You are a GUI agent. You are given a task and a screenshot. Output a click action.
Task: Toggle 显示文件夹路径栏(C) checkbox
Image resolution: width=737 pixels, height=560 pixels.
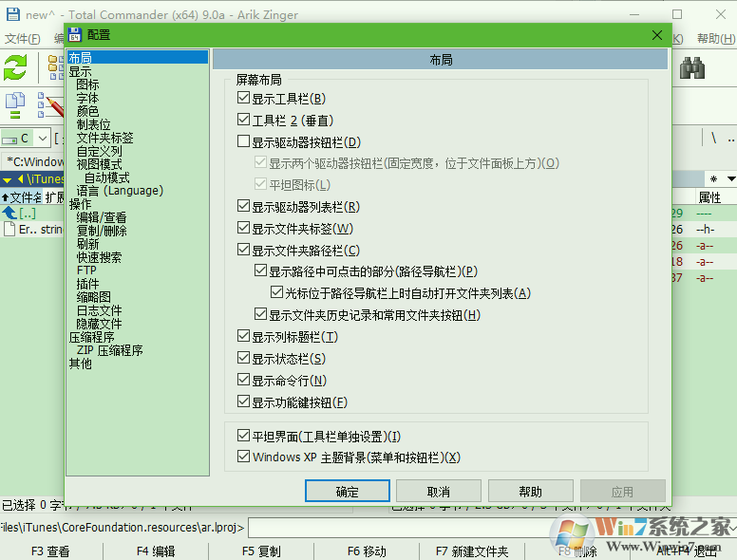click(243, 250)
